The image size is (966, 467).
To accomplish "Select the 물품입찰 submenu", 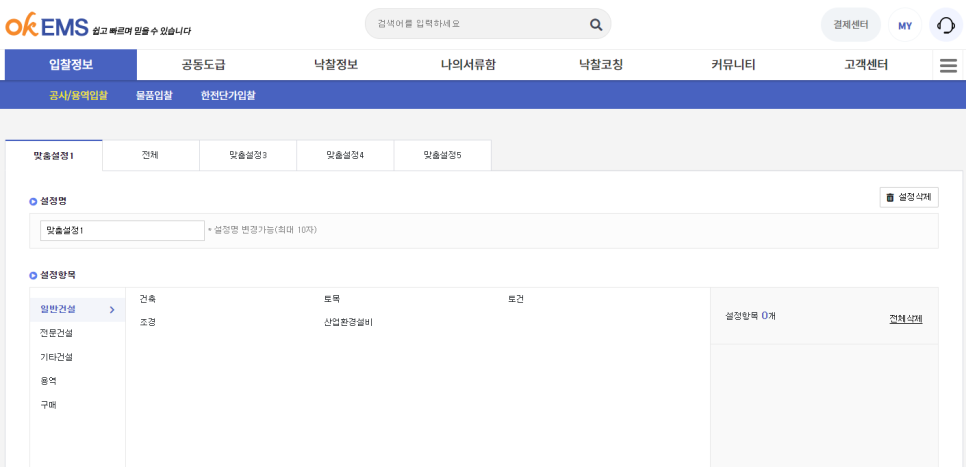I will (x=154, y=95).
